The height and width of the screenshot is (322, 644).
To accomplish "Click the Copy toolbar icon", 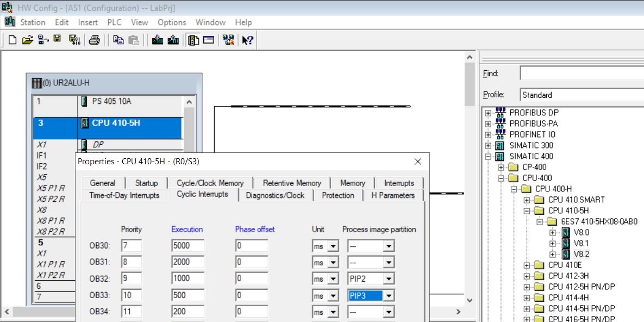I will (118, 40).
